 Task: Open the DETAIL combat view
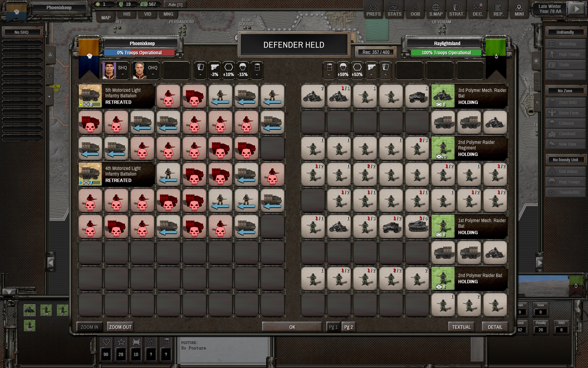click(495, 327)
